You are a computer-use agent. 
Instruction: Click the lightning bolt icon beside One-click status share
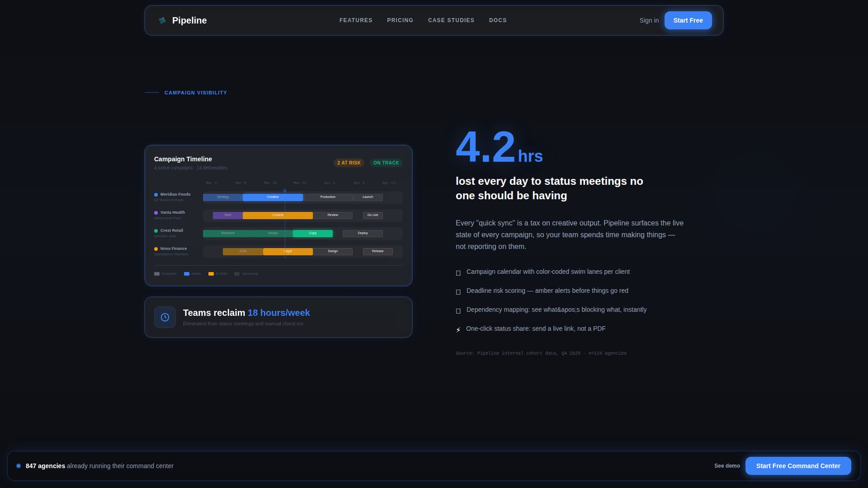click(x=458, y=329)
